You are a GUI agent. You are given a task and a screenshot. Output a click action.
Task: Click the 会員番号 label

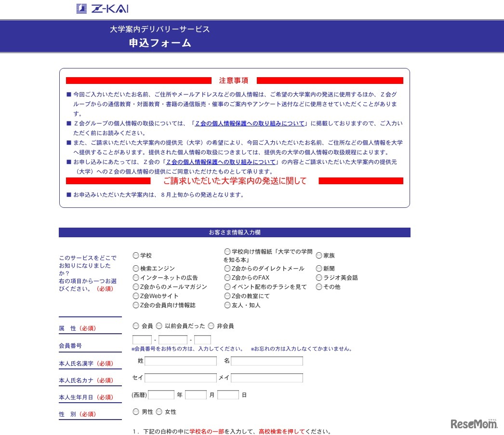[x=70, y=346]
